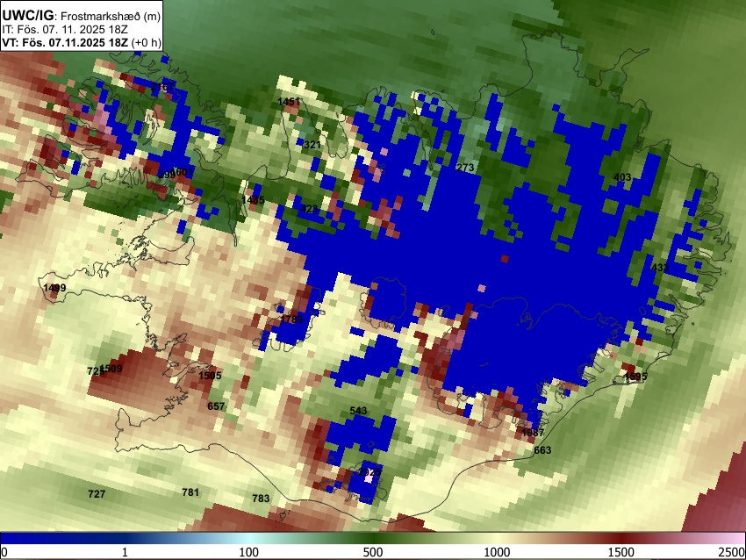
Task: Click the map value 1505
Action: (211, 376)
